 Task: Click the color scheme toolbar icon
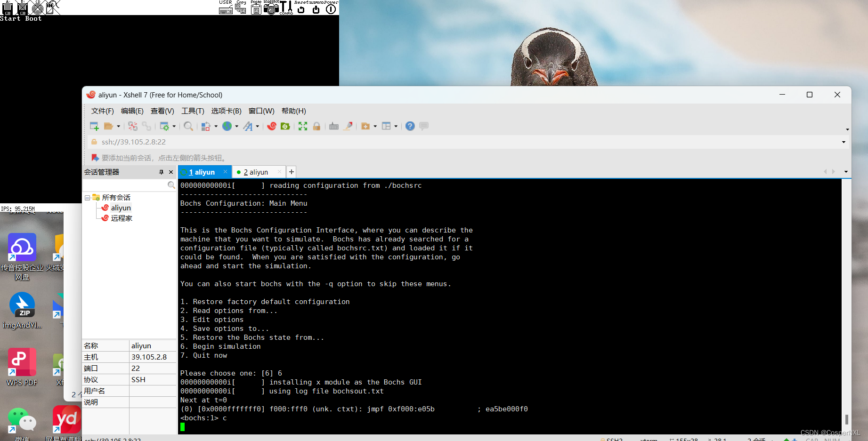(x=206, y=126)
